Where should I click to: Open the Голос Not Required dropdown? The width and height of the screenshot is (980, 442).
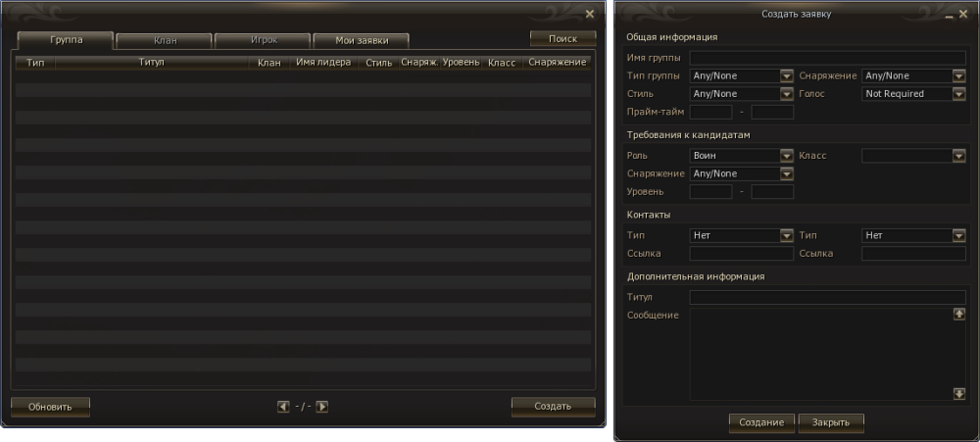pos(913,94)
